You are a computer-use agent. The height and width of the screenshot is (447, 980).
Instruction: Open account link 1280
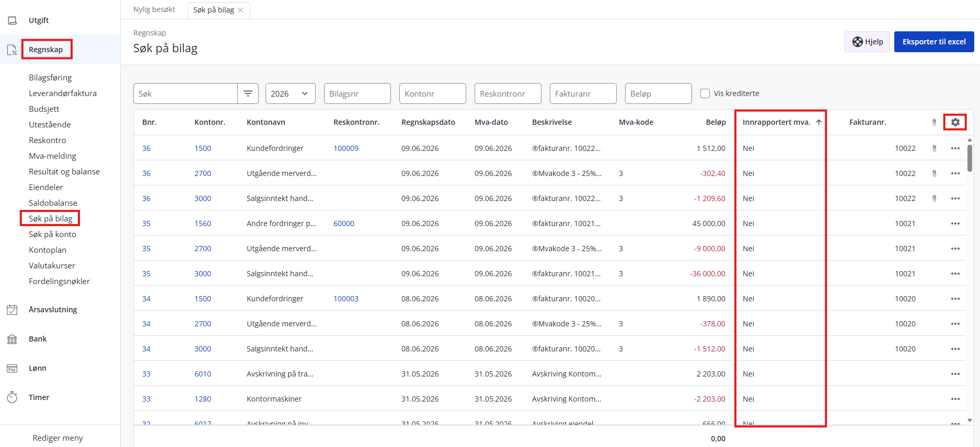[203, 399]
